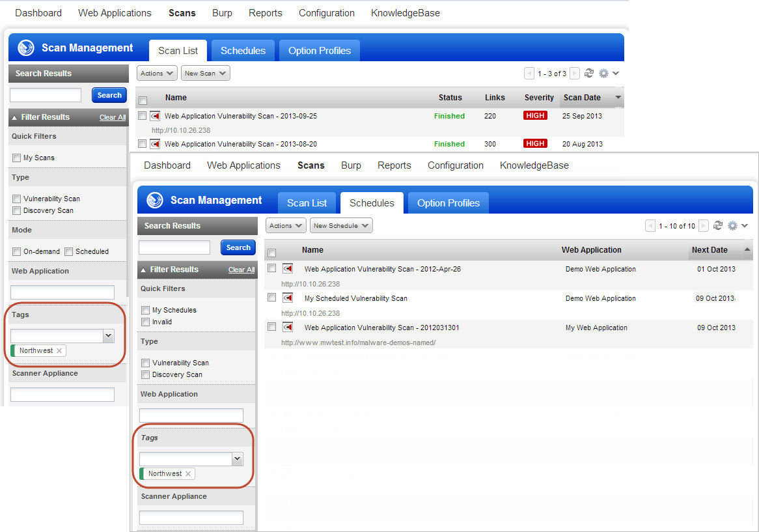Go to next page beside '1 - 3 of 3'
This screenshot has height=532, width=759.
[x=575, y=74]
